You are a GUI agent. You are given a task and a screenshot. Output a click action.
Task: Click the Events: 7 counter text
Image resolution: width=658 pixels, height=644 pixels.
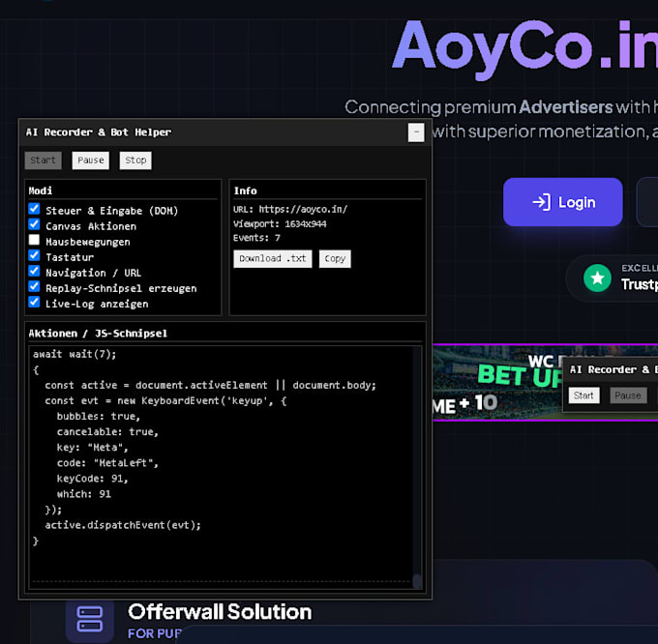(256, 238)
